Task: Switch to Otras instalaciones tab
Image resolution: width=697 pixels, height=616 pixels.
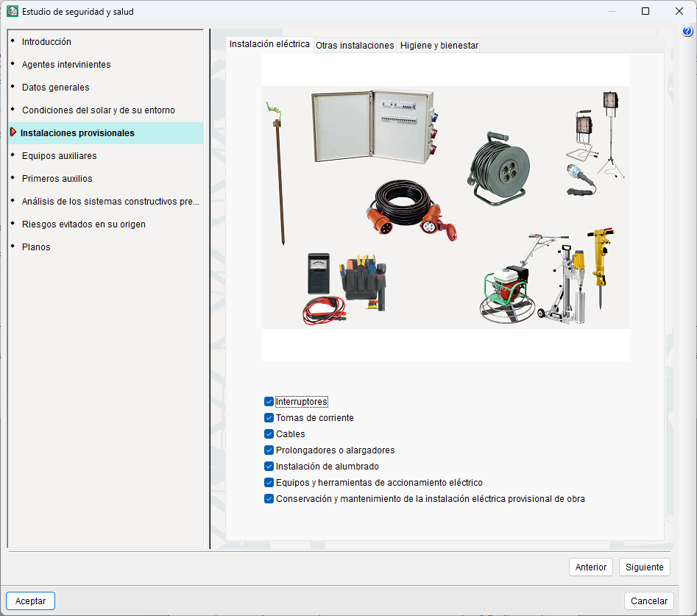Action: (355, 46)
